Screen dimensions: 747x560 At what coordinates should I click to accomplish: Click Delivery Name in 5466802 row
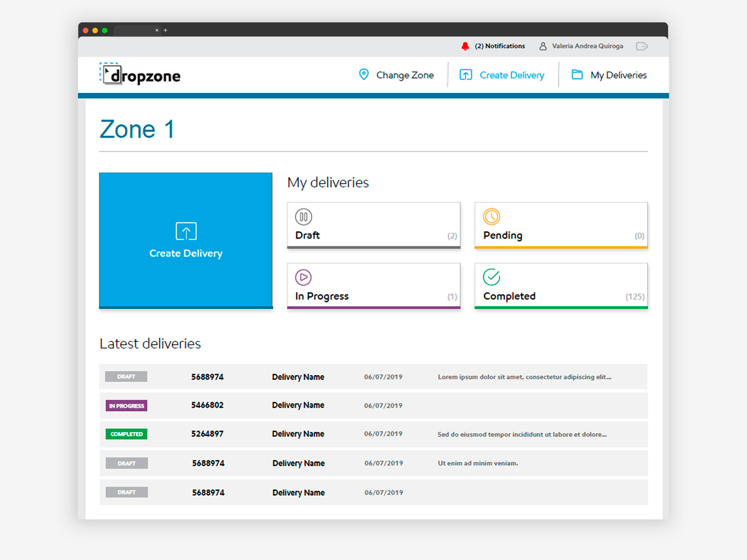pos(298,405)
